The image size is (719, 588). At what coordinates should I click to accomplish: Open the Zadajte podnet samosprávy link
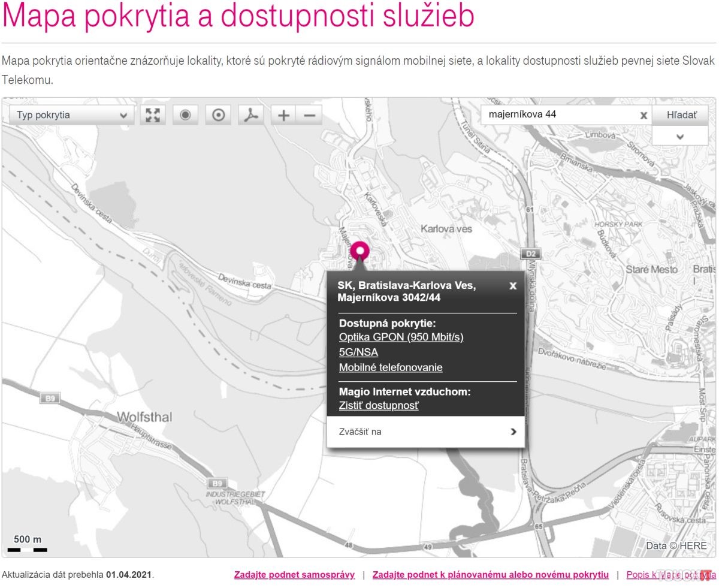tap(294, 575)
